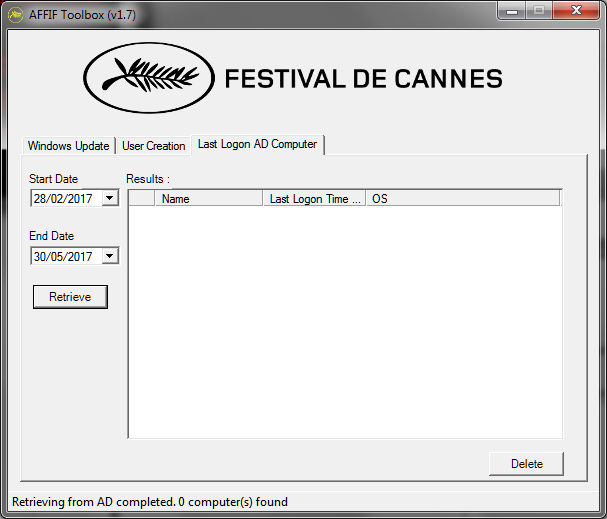Select the Last Logon AD Computer tab
The image size is (607, 519).
pyautogui.click(x=257, y=144)
